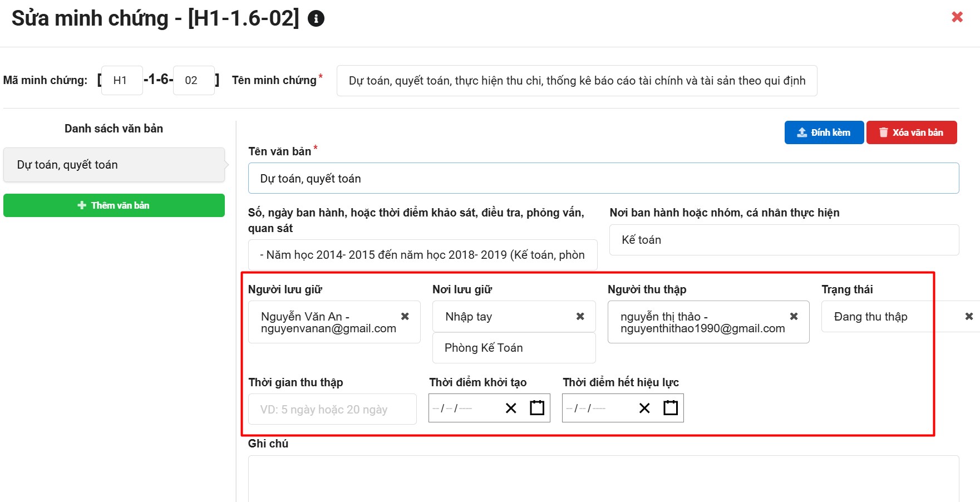Expand the Trạng thái dropdown
This screenshot has height=502, width=980.
[x=890, y=317]
